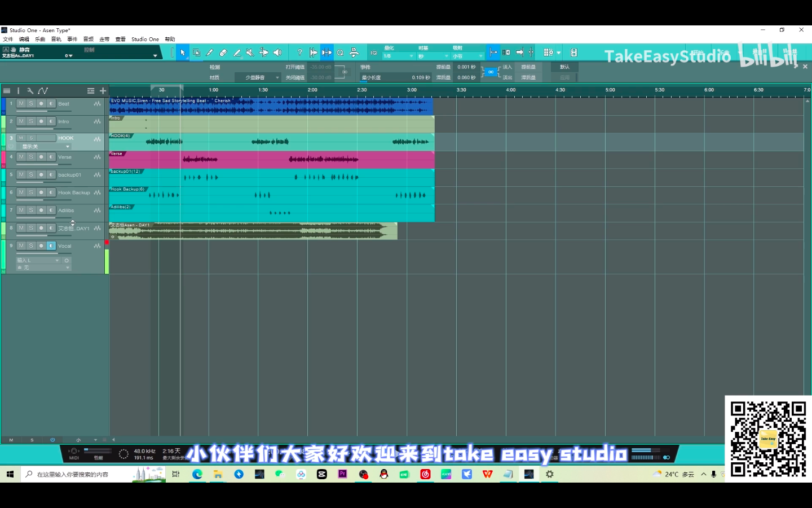Toggle the fade link chain icon

click(x=491, y=72)
